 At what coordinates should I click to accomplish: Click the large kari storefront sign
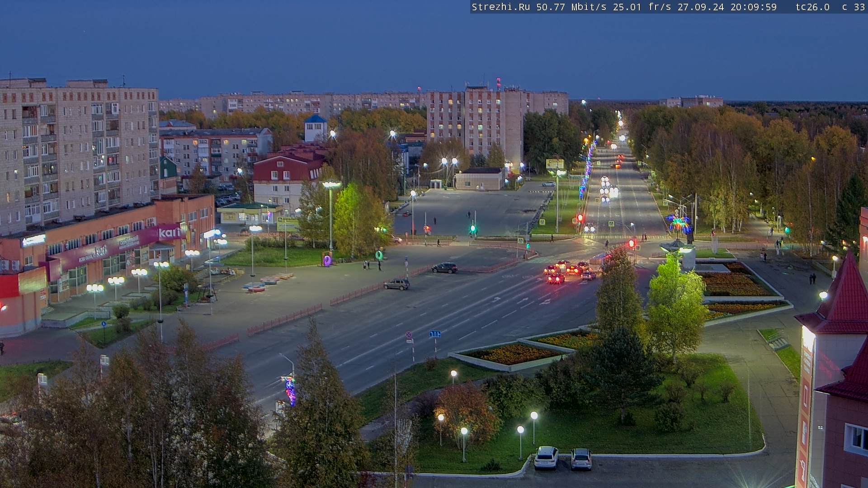pos(170,233)
